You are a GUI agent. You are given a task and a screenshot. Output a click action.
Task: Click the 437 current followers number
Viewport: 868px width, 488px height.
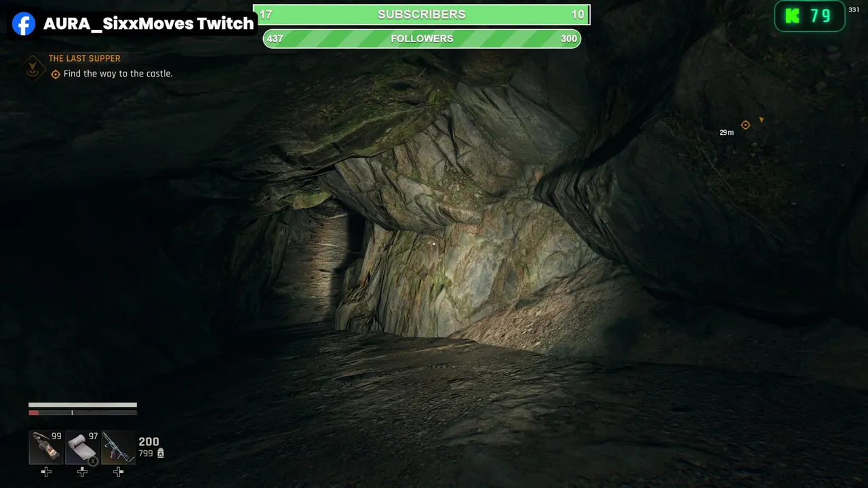pyautogui.click(x=275, y=39)
